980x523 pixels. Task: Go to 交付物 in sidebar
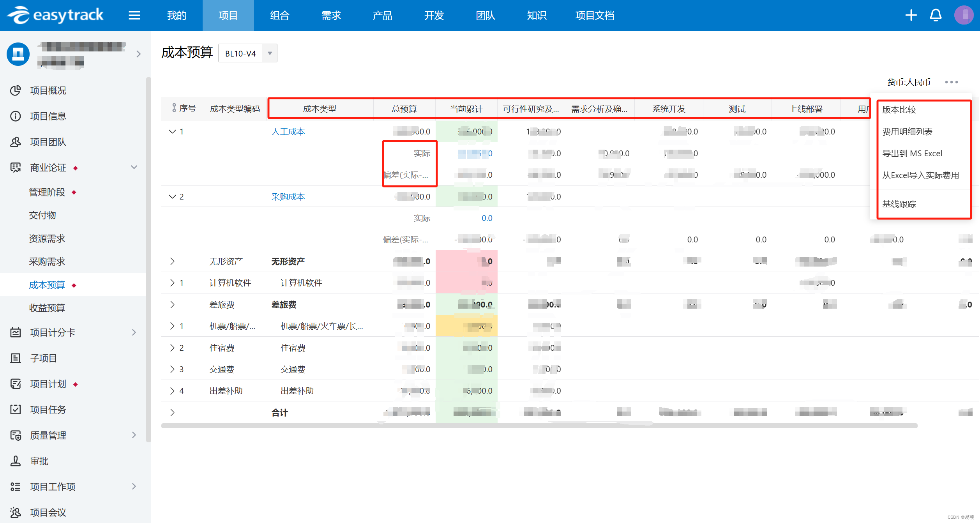(42, 215)
